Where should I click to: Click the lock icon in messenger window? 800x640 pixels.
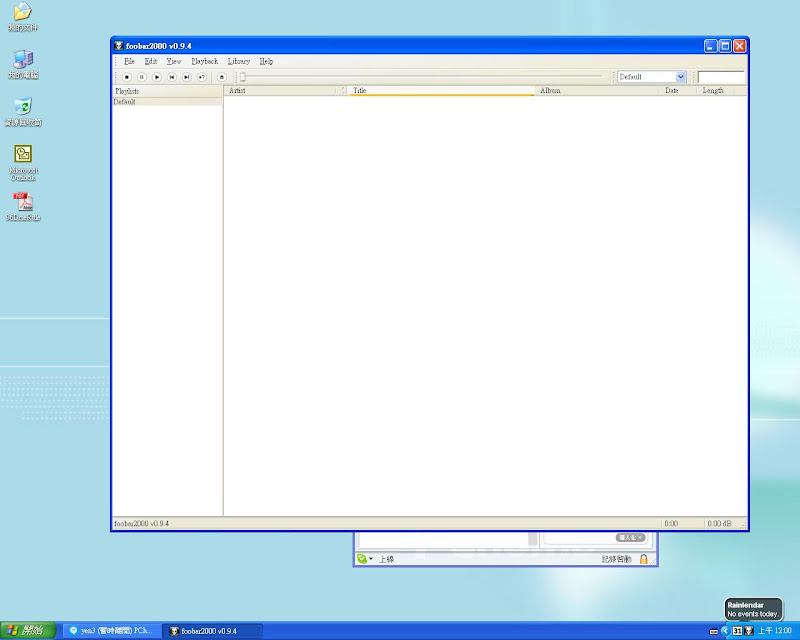pyautogui.click(x=644, y=559)
